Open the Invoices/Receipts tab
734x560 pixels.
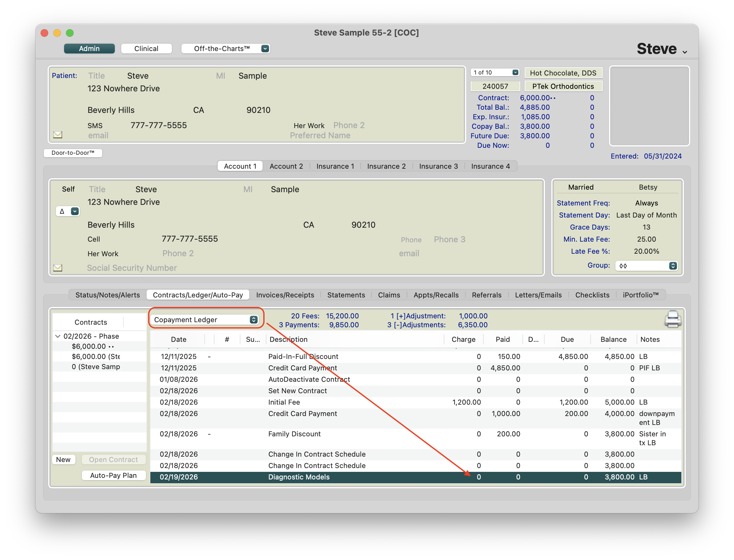coord(285,295)
